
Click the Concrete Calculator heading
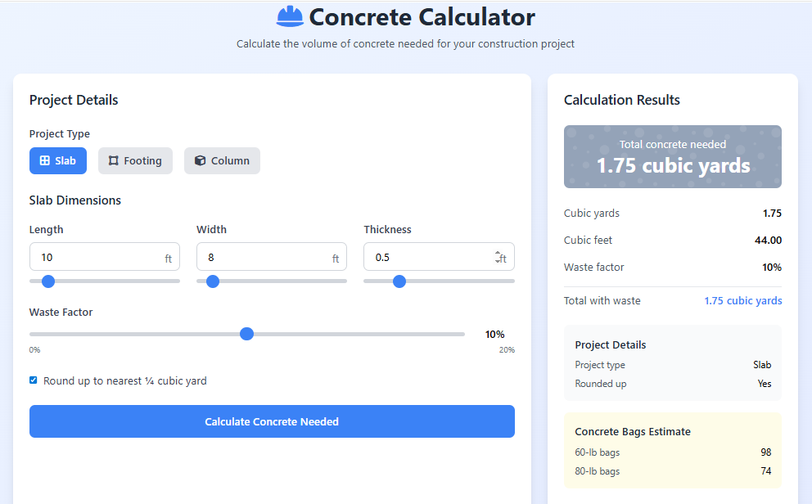(422, 17)
